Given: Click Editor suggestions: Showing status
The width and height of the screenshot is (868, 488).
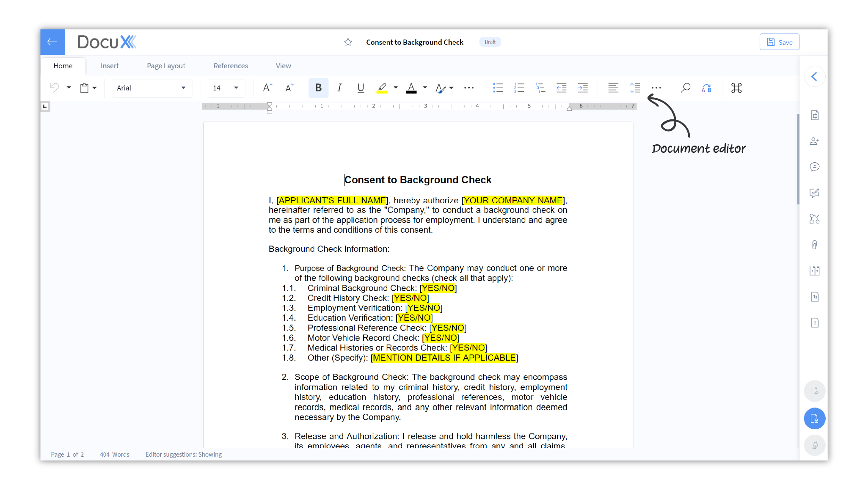Looking at the screenshot, I should pos(184,454).
